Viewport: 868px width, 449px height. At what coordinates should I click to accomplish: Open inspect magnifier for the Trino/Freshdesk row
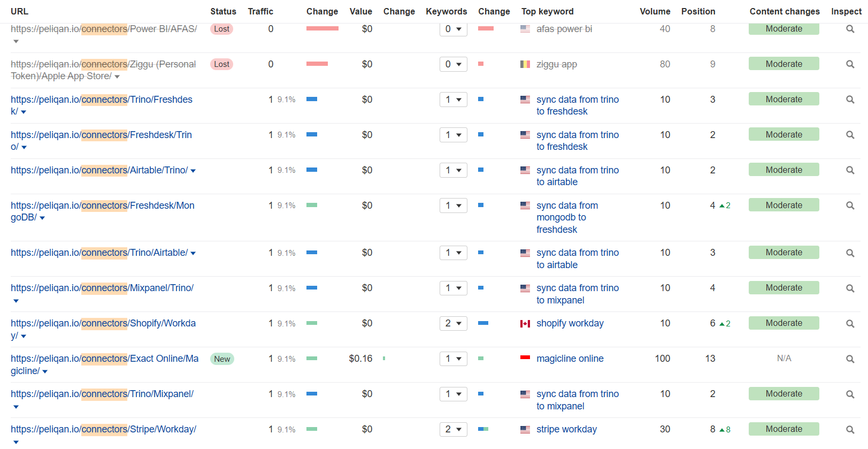click(x=850, y=100)
